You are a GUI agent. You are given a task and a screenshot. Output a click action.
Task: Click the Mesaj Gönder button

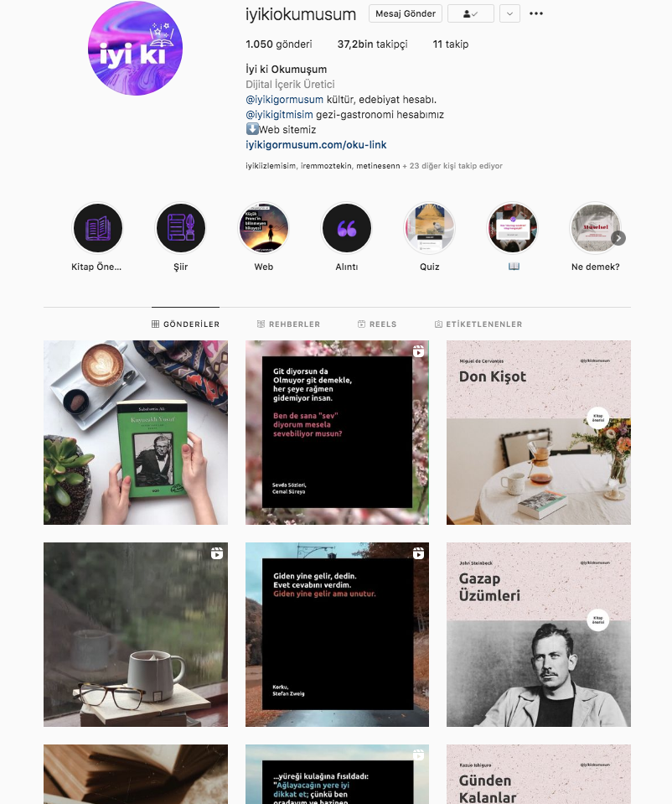[x=406, y=14]
